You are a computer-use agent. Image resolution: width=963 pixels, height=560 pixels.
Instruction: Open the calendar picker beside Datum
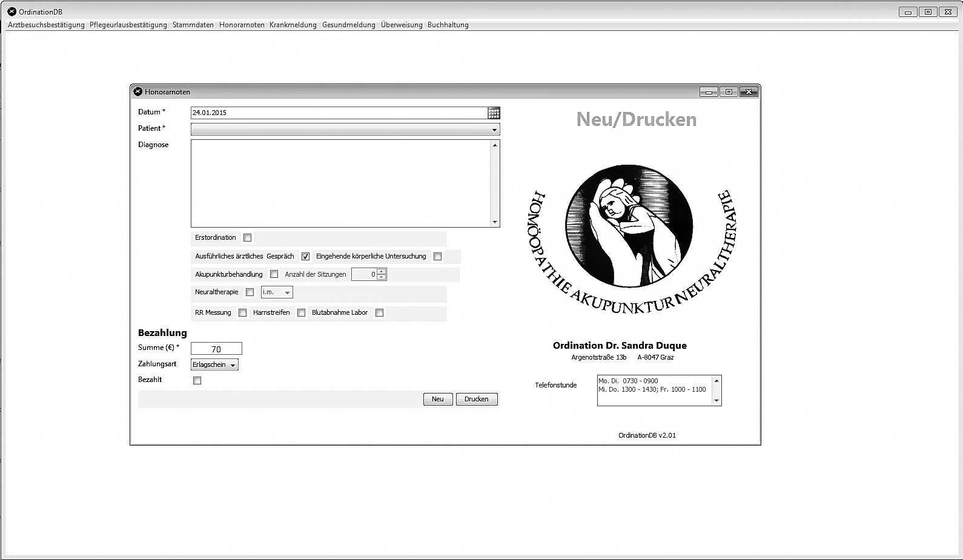[494, 113]
